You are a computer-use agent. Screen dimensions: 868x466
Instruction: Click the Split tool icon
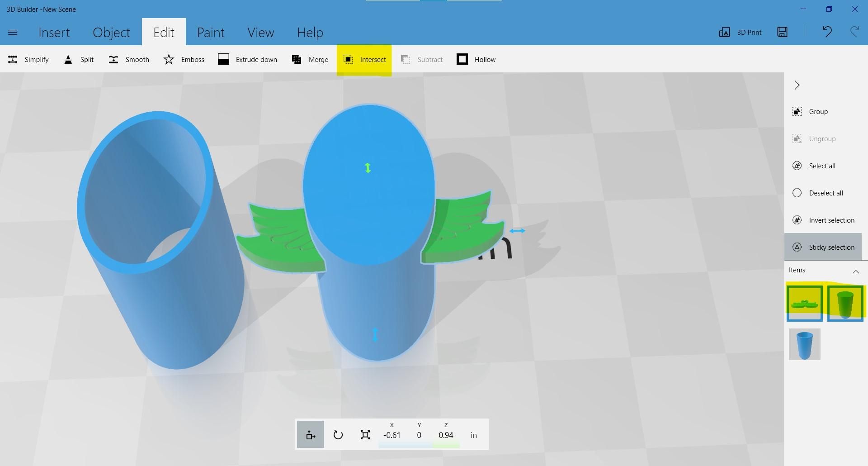[x=68, y=59]
